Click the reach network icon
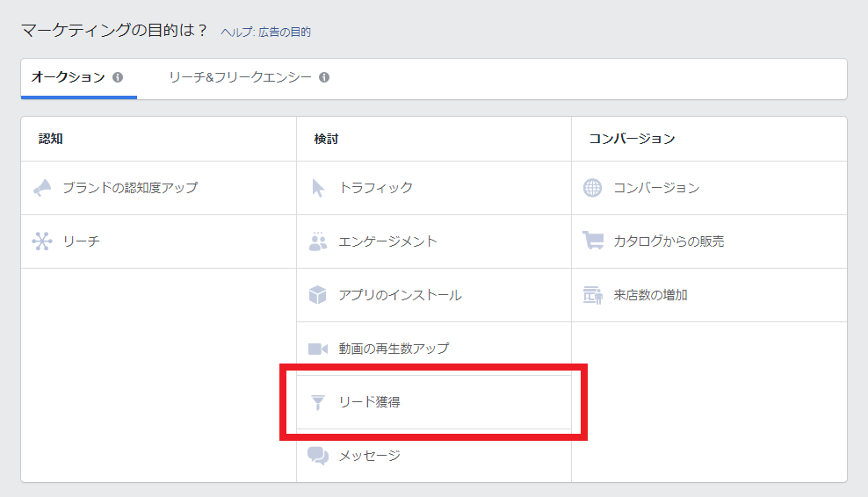 42,241
